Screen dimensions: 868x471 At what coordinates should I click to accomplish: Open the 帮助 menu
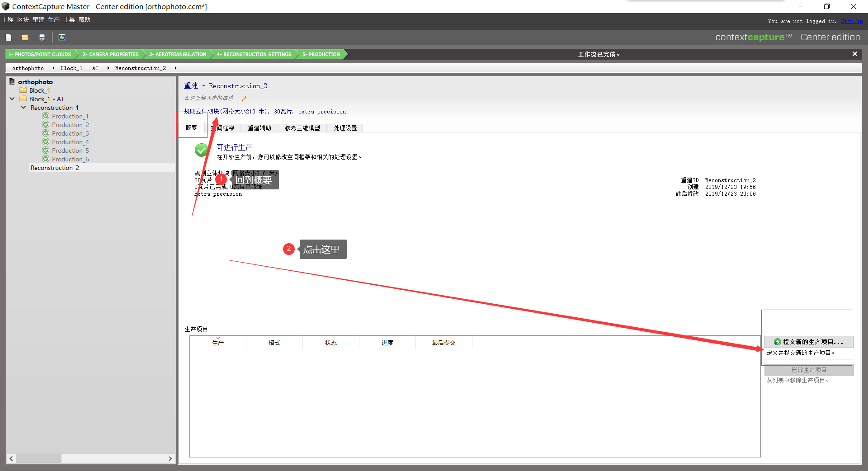click(85, 19)
